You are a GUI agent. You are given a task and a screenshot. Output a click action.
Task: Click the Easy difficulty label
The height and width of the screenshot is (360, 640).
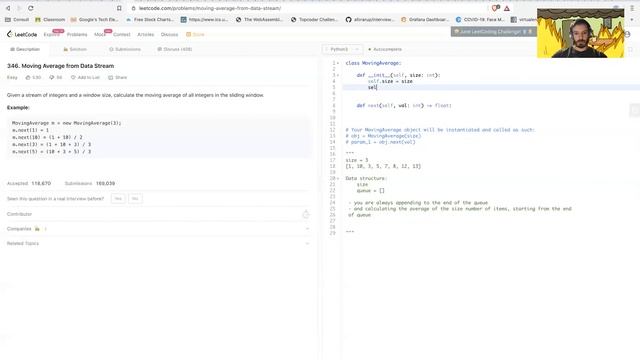[x=12, y=78]
